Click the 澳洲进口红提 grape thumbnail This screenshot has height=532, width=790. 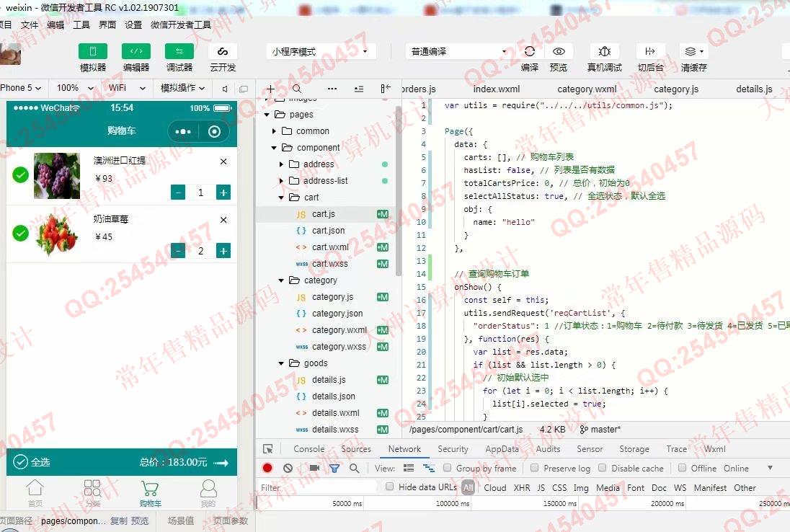tap(56, 175)
